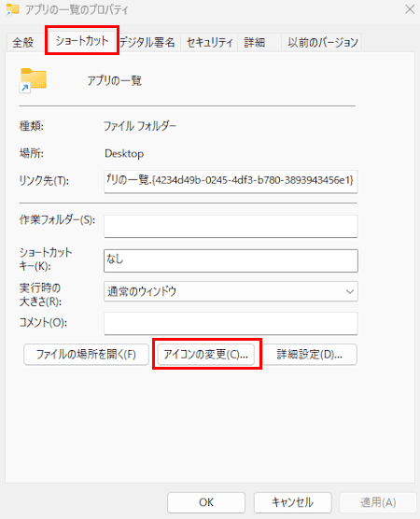Select the ショートカット tab
Viewport: 420px width, 519px height.
pyautogui.click(x=82, y=41)
